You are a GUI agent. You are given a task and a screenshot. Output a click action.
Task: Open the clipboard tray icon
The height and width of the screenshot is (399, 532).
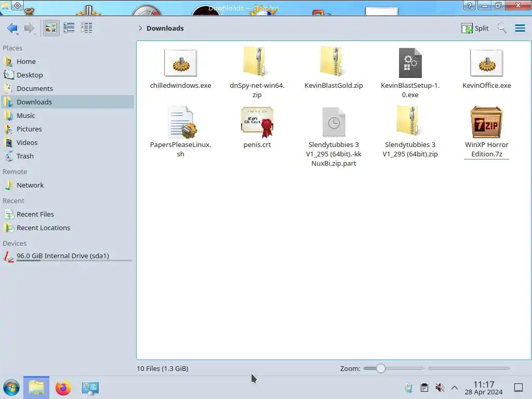click(x=424, y=388)
